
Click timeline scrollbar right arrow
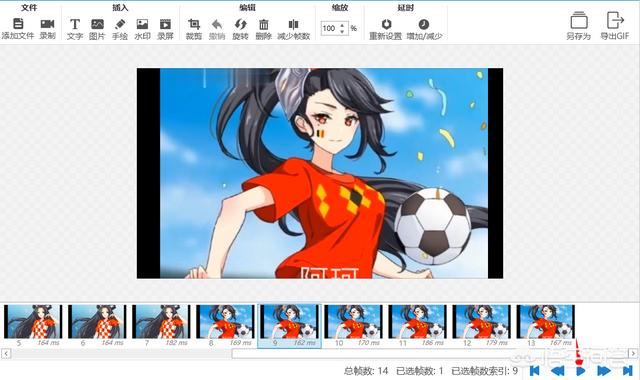tap(633, 353)
